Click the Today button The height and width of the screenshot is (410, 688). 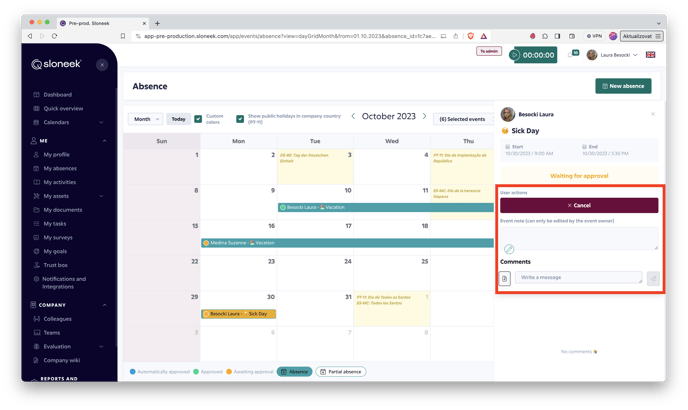point(178,119)
